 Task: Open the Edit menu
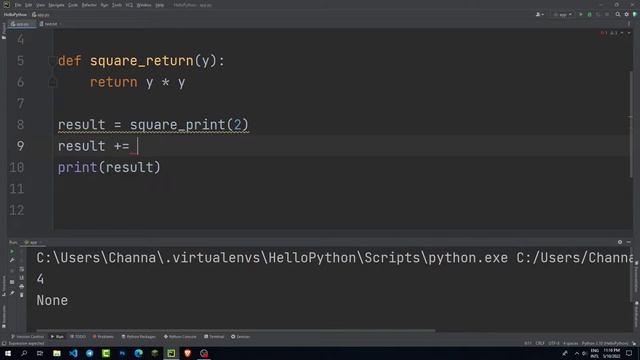pos(29,5)
